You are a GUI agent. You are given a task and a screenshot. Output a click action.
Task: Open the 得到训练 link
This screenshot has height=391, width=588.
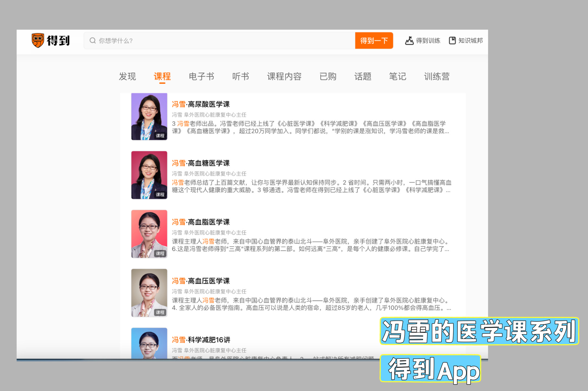coord(423,41)
